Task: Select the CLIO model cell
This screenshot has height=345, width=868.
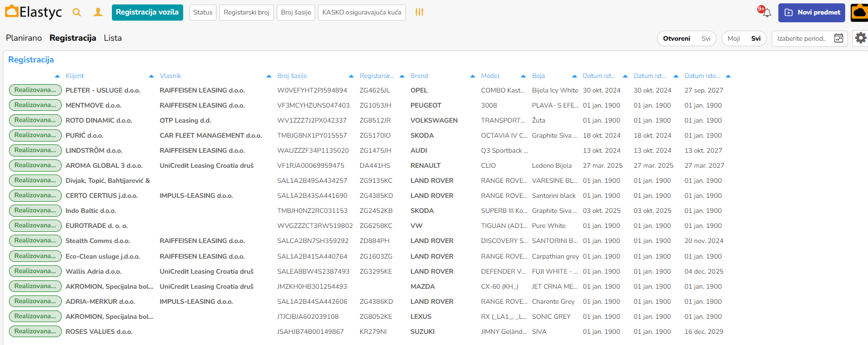Action: pos(488,166)
